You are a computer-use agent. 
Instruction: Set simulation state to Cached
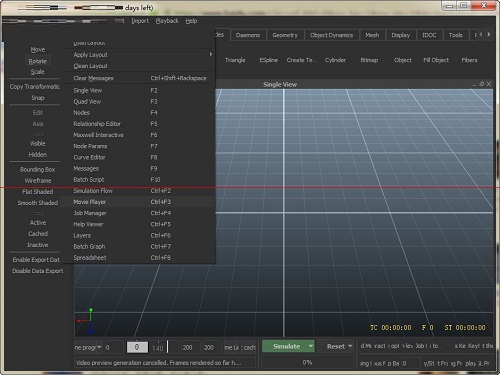pyautogui.click(x=38, y=234)
